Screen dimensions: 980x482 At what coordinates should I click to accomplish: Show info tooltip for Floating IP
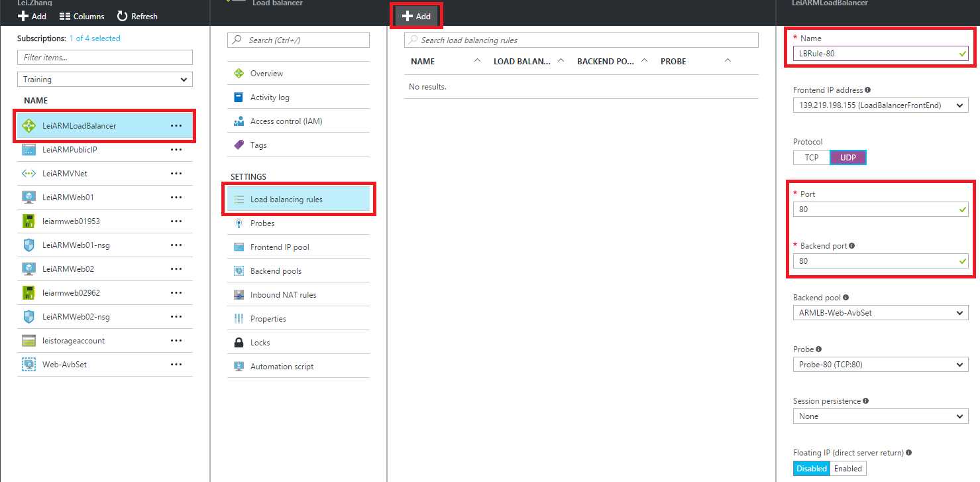click(908, 453)
